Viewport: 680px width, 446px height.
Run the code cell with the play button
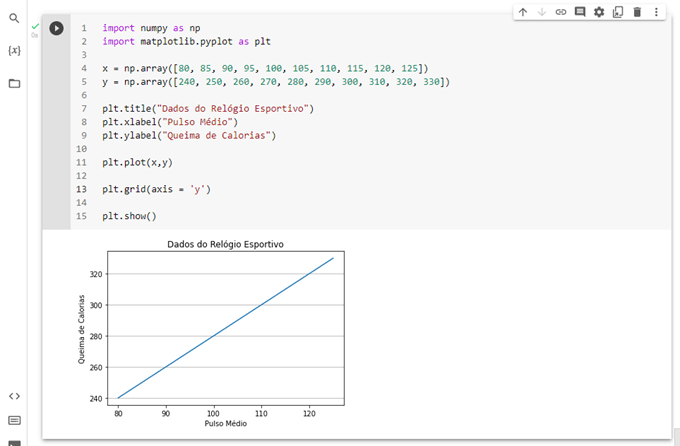[x=56, y=28]
